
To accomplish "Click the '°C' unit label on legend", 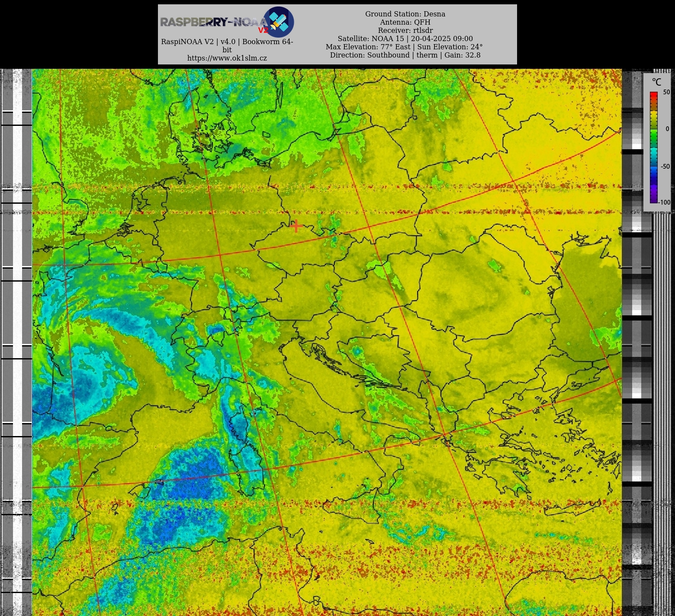I will click(x=656, y=82).
